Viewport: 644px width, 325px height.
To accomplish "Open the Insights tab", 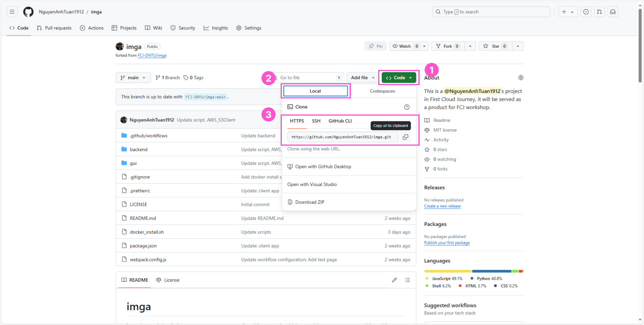I will tap(215, 28).
